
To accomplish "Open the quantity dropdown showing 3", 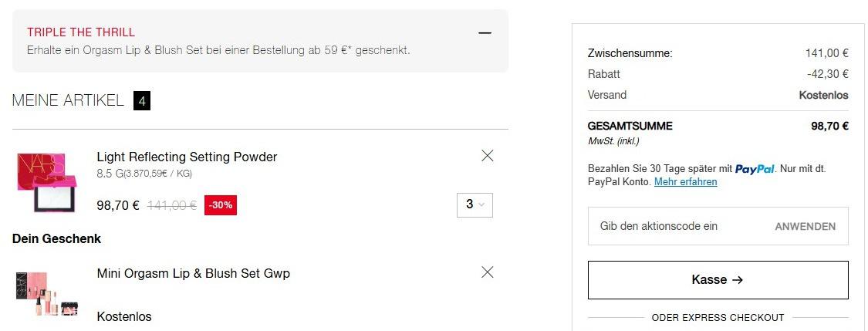I will point(475,204).
